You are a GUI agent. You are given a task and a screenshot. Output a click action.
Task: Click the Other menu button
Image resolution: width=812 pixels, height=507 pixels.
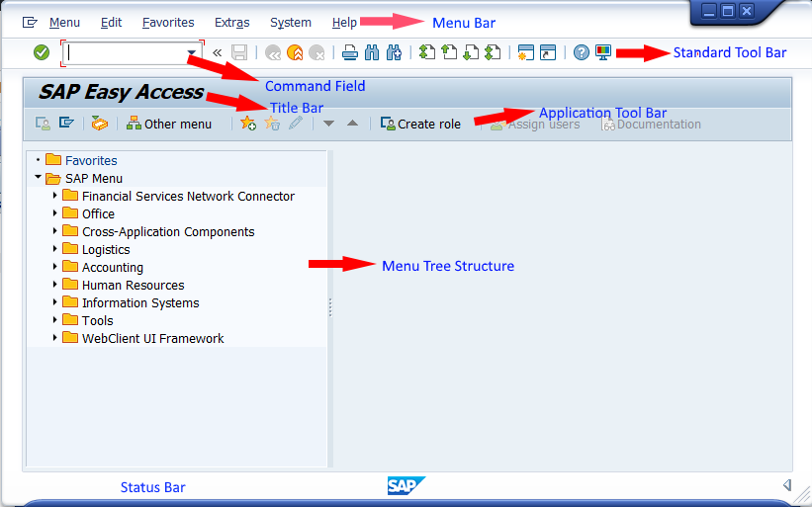pyautogui.click(x=169, y=124)
